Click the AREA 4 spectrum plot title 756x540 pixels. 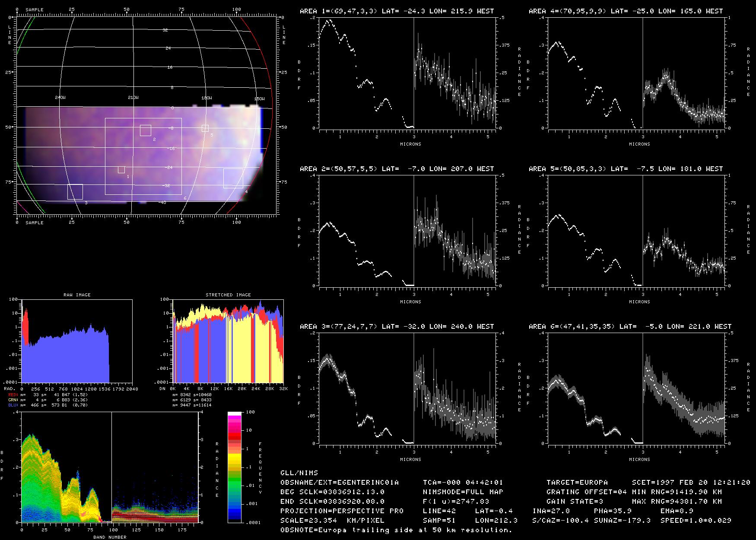[x=626, y=11]
